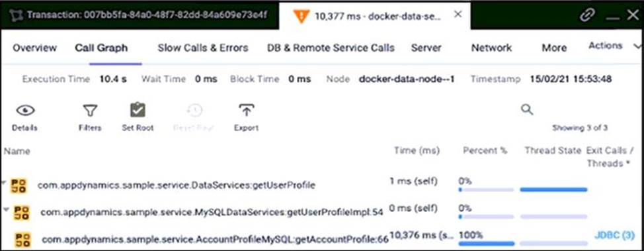Collapse the MySQLDataServices:getUserProfileImpl node
Screen dimensions: 644x251
pos(6,209)
